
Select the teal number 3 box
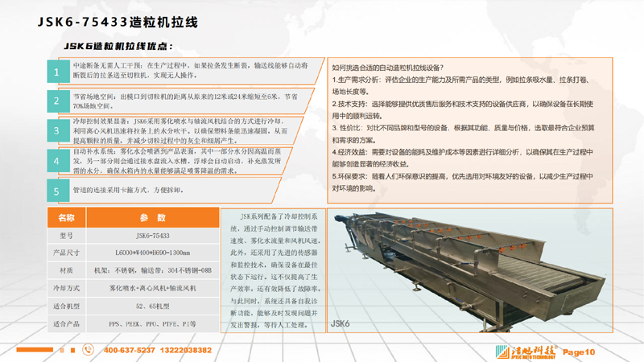click(58, 130)
